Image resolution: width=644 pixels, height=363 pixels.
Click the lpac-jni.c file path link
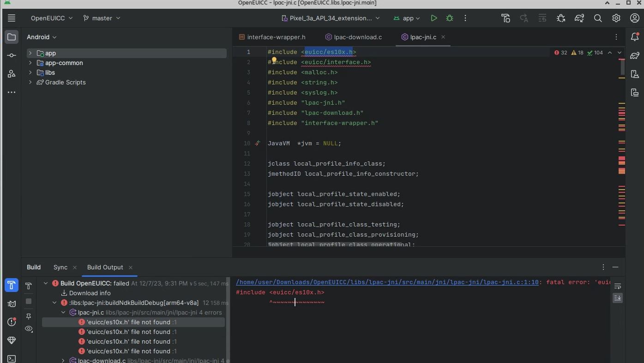click(x=387, y=282)
